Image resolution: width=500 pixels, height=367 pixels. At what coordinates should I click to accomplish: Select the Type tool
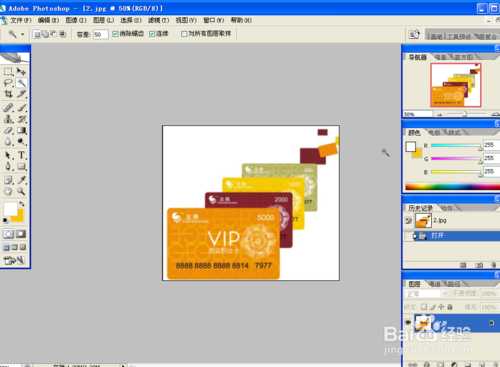click(21, 155)
